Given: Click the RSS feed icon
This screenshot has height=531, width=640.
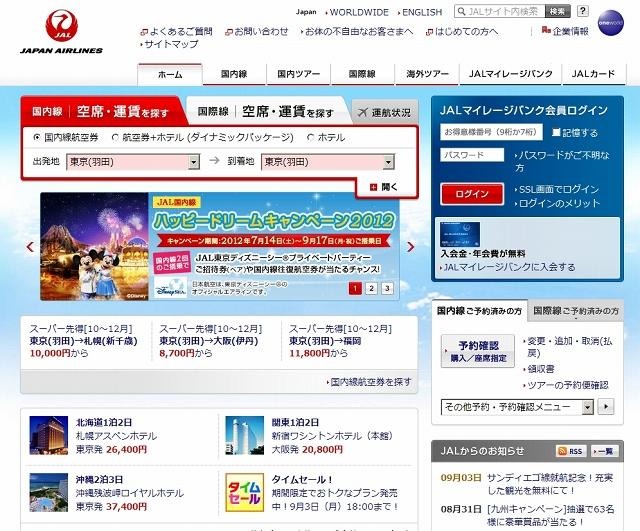Looking at the screenshot, I should click(x=562, y=451).
